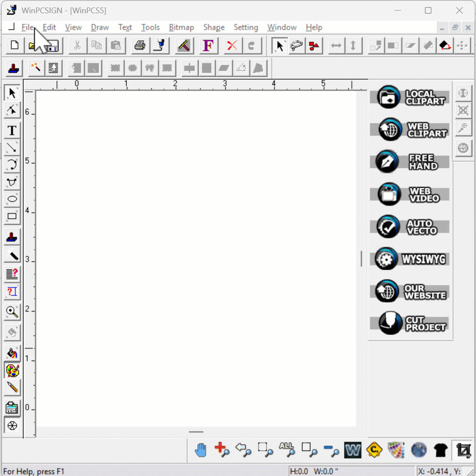Open the View menu
476x476 pixels.
pos(73,27)
